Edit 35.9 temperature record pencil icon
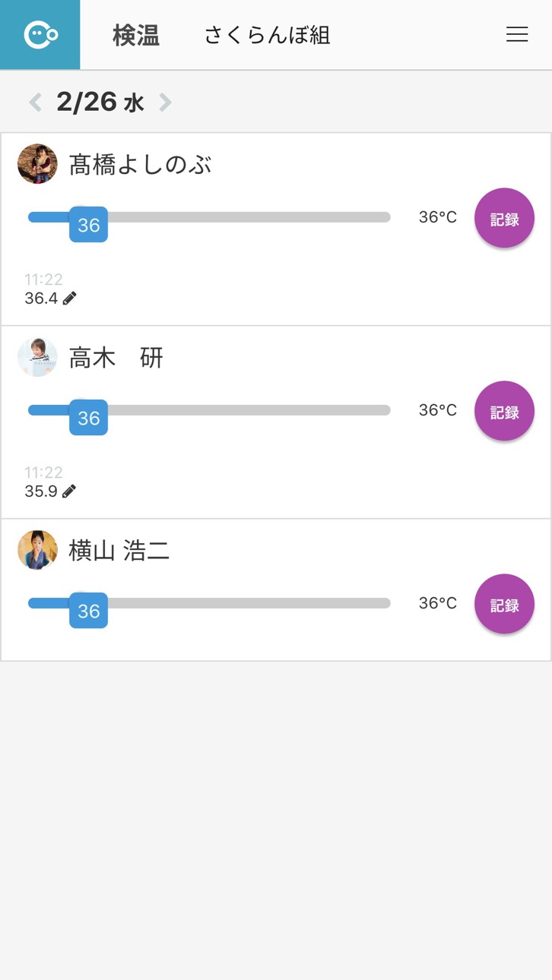 (x=69, y=492)
